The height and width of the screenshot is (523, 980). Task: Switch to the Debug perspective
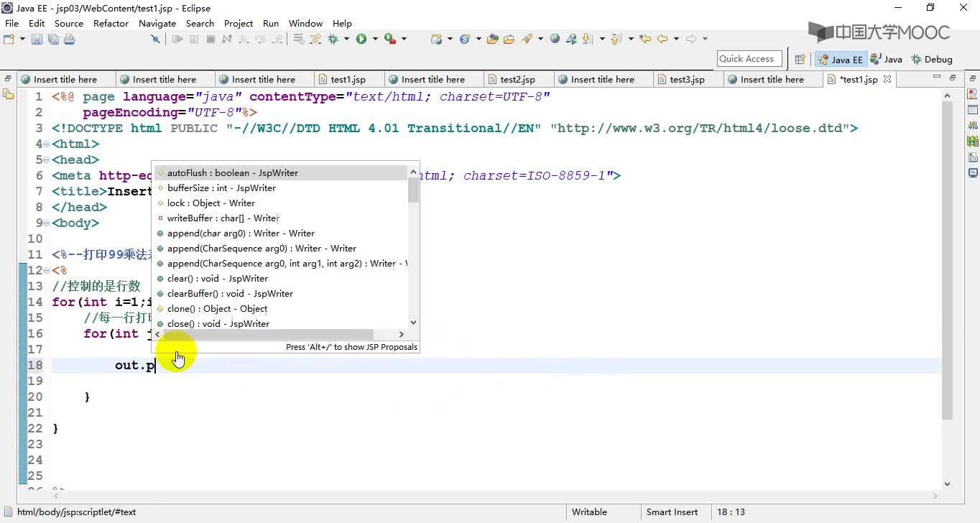pos(931,60)
